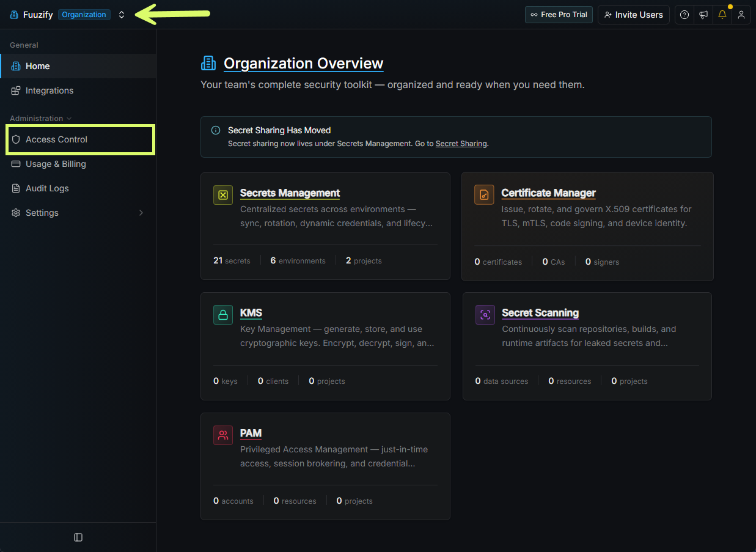Open Settings in the sidebar
The height and width of the screenshot is (552, 756).
pos(78,213)
